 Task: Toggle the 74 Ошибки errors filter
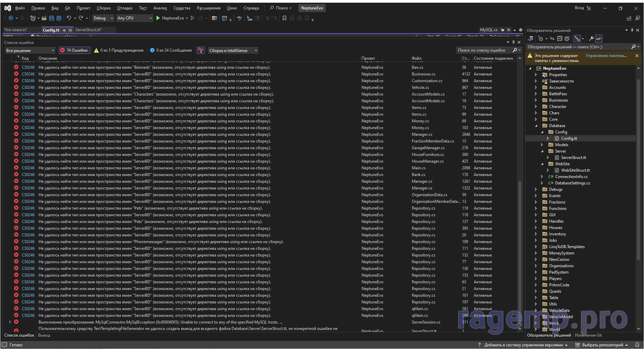coord(74,50)
